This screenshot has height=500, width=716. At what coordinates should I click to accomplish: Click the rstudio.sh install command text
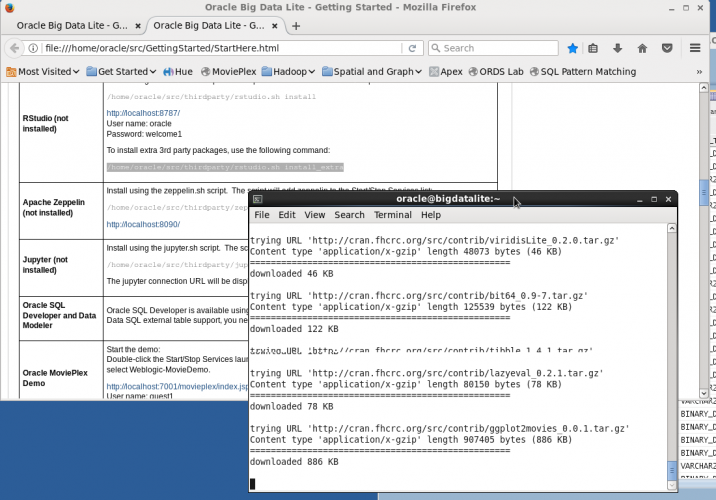[211, 97]
